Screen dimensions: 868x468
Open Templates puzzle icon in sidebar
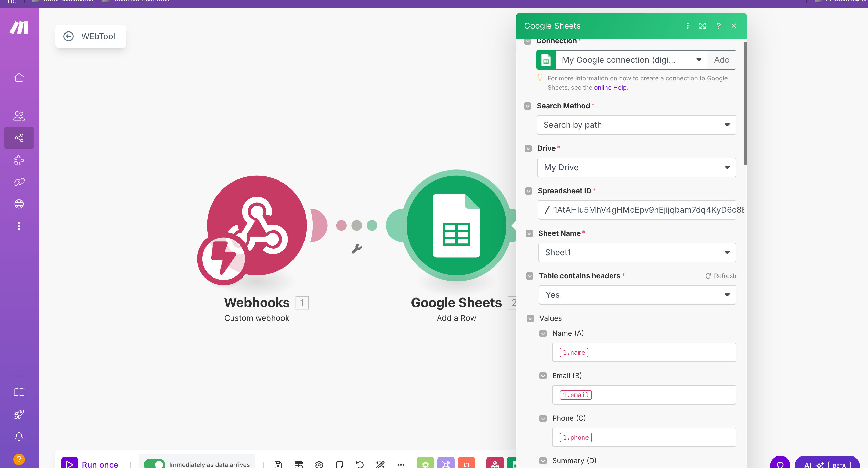click(x=19, y=160)
